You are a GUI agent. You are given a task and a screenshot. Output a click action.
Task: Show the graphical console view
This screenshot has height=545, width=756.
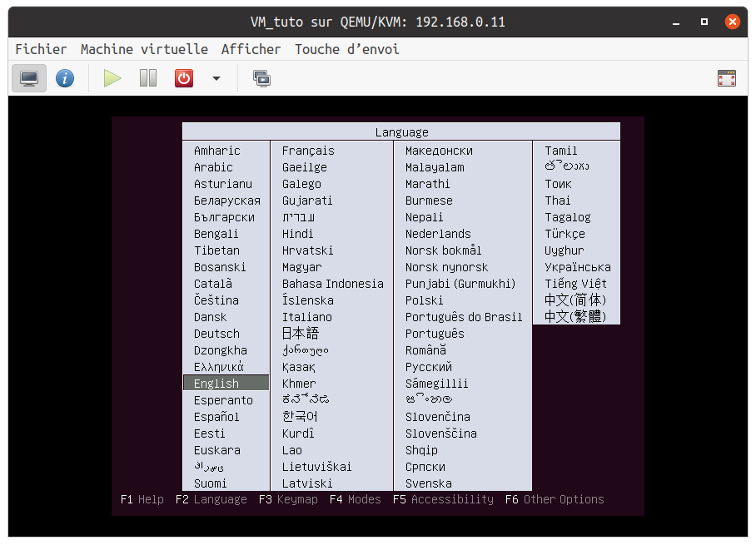(x=29, y=78)
